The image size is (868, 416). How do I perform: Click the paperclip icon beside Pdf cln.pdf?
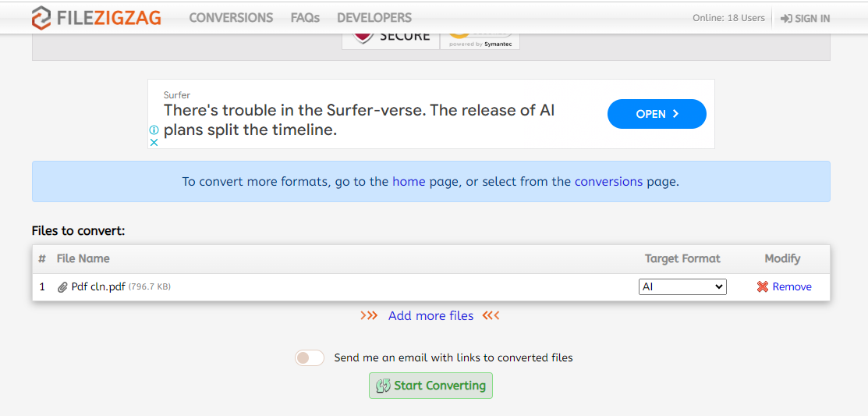click(62, 287)
